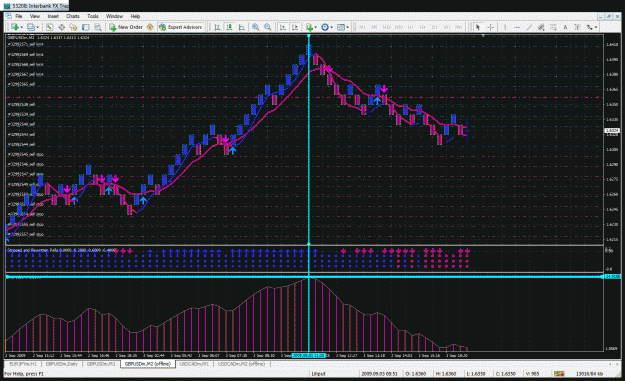
Task: Open the indicators list icon
Action: (309, 27)
